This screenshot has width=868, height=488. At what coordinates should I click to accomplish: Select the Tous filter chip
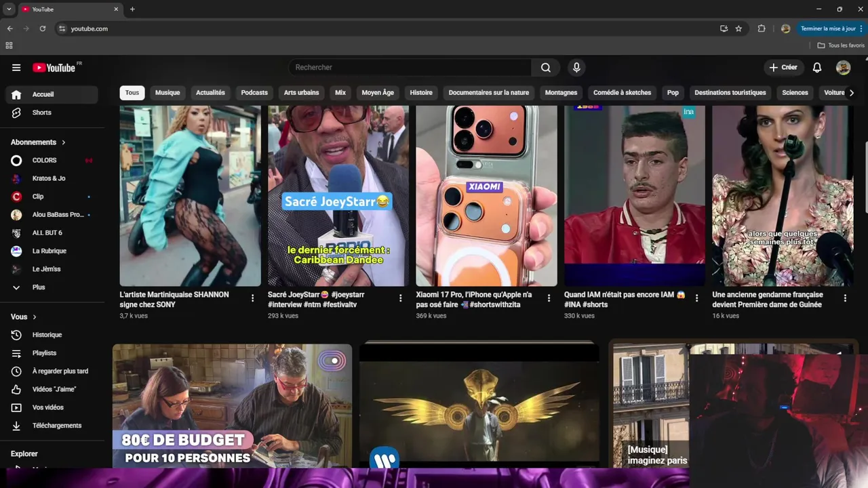pos(132,93)
